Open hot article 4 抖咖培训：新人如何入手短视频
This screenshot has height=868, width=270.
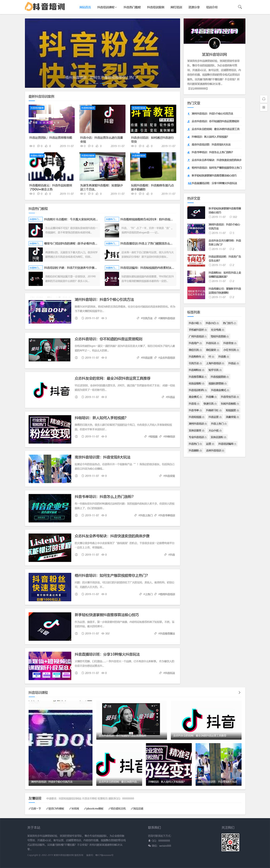click(210, 137)
